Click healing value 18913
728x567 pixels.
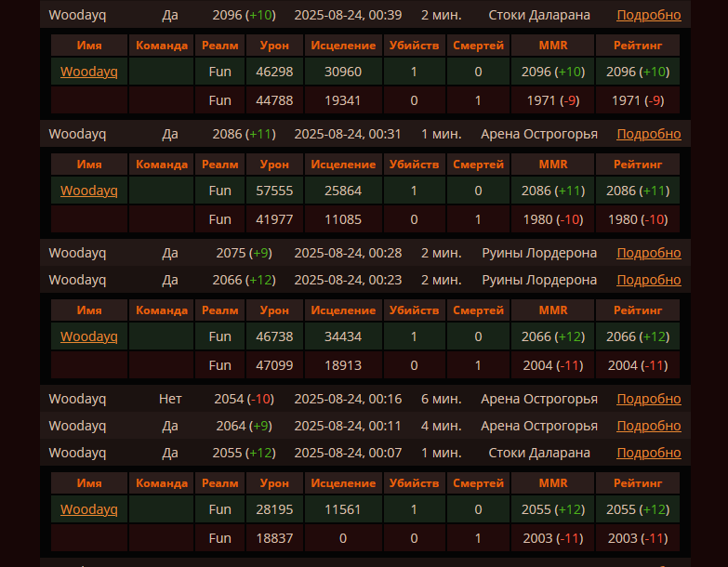coord(343,365)
